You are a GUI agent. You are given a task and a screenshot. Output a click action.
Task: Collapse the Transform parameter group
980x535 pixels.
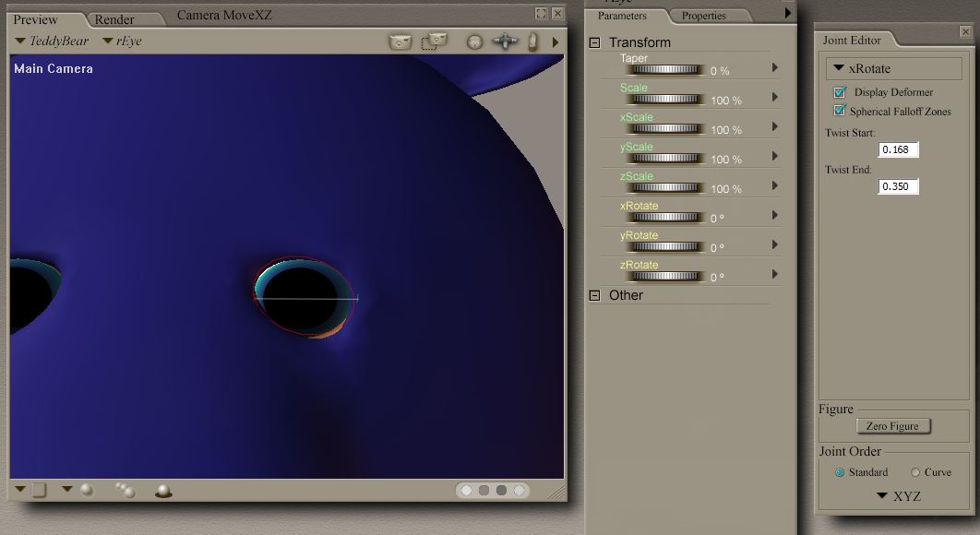(594, 42)
